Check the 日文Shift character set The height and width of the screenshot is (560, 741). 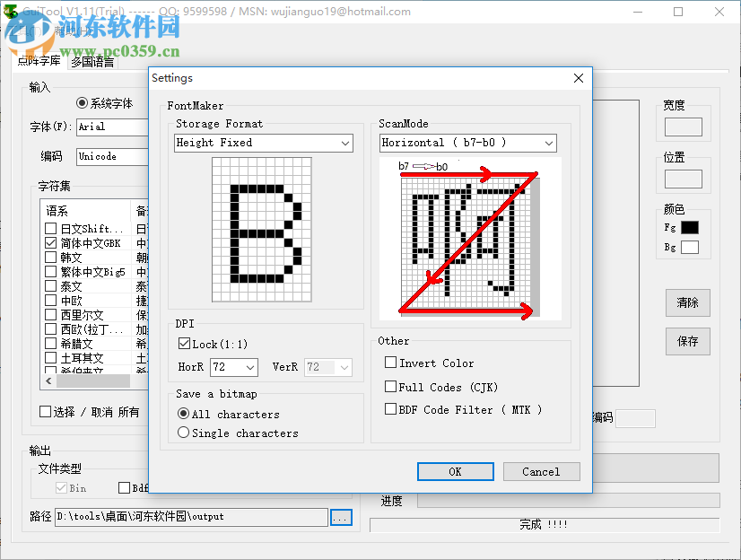49,228
